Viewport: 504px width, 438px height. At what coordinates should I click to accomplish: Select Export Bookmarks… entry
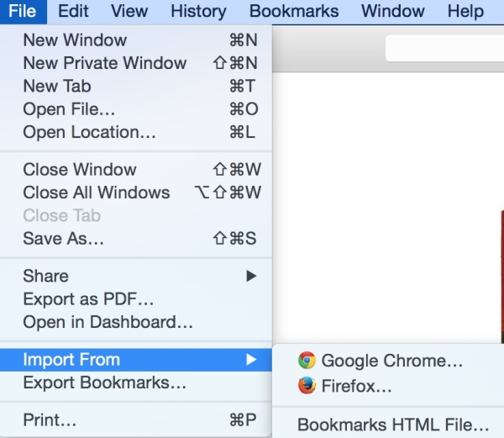(x=105, y=383)
